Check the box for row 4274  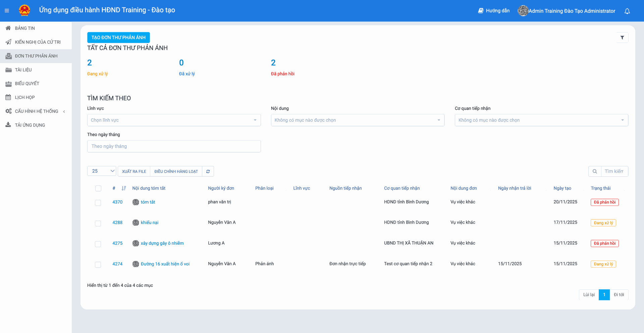pos(98,265)
